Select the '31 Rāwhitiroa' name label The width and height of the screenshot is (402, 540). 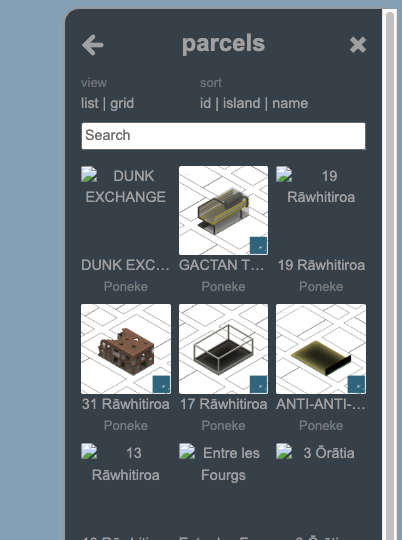(126, 404)
